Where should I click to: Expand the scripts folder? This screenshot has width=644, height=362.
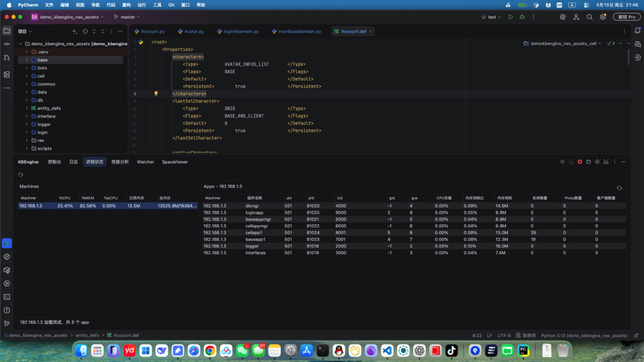(26, 148)
